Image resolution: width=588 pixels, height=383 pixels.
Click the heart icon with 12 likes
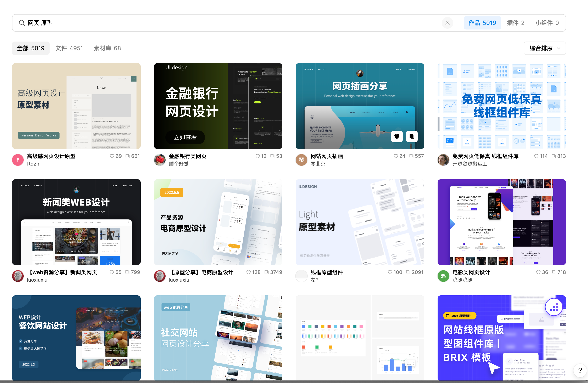[x=257, y=156]
